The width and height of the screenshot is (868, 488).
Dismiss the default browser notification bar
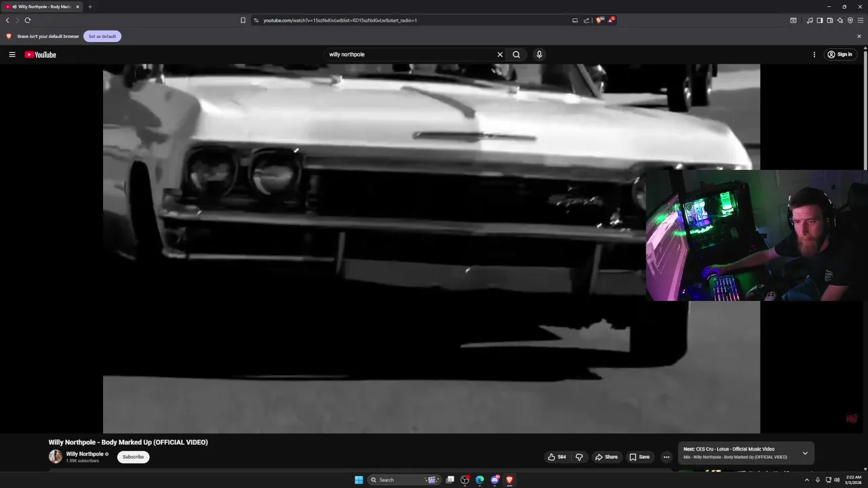(859, 37)
